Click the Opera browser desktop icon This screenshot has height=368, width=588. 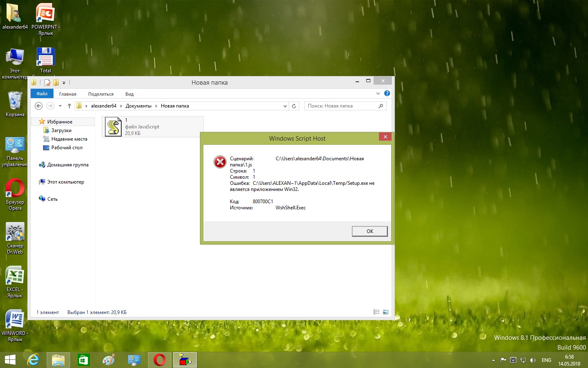[15, 193]
